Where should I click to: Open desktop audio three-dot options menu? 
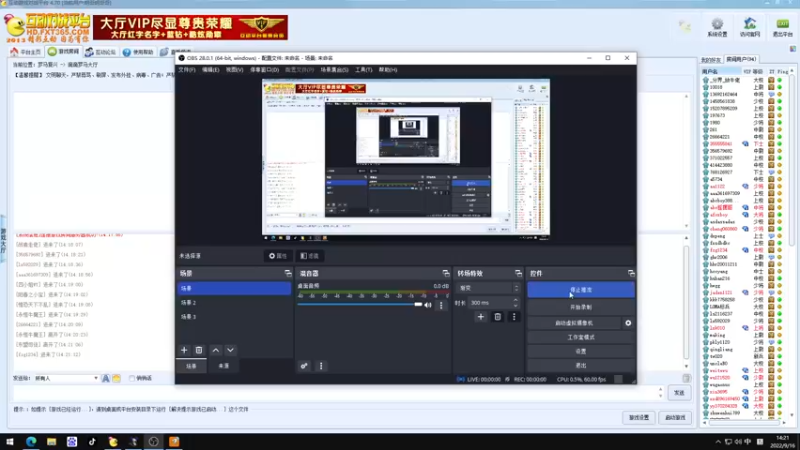[441, 305]
